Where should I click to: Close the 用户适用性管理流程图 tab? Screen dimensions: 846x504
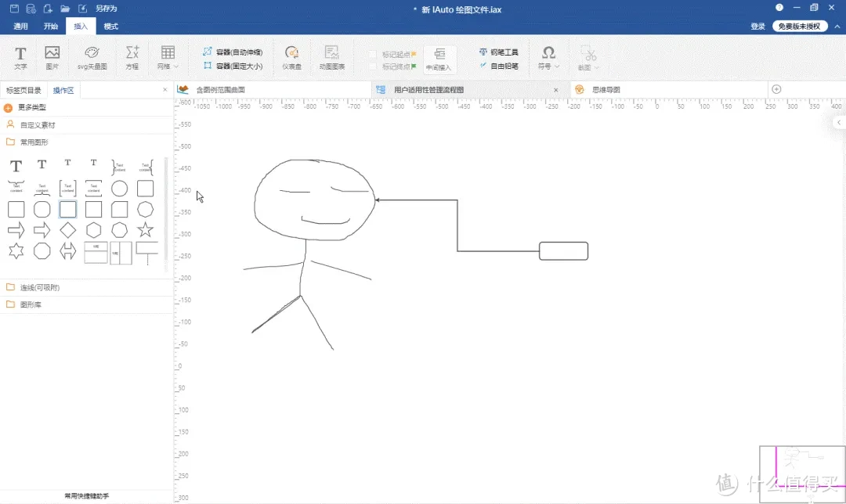click(555, 90)
